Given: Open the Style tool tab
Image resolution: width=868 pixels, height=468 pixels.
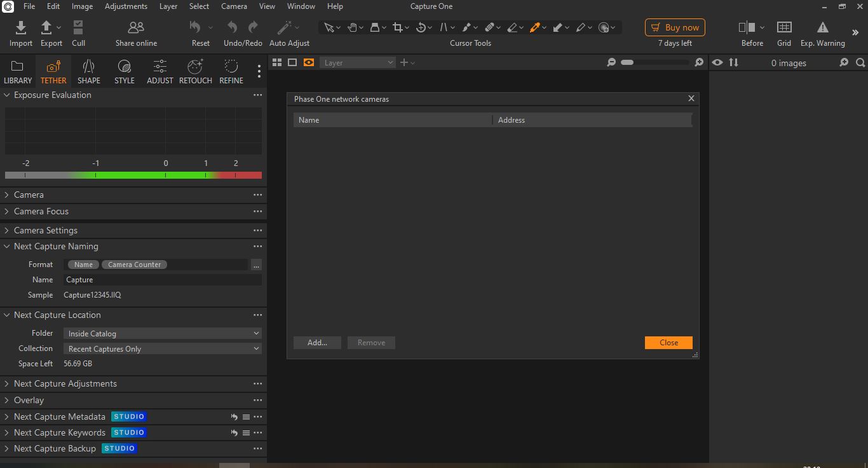Looking at the screenshot, I should [x=124, y=71].
